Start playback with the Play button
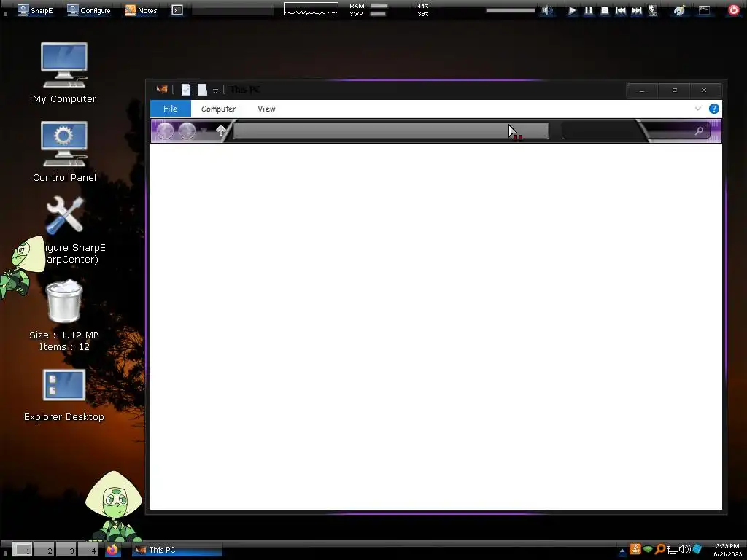Viewport: 747px width, 560px height. point(572,10)
